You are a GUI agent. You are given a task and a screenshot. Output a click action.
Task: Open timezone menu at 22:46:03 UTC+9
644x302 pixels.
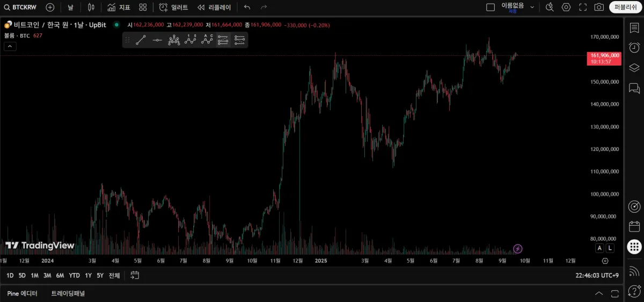[x=597, y=276]
